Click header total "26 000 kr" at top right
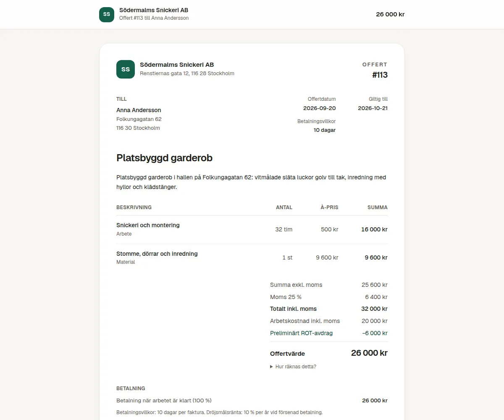 pos(390,14)
